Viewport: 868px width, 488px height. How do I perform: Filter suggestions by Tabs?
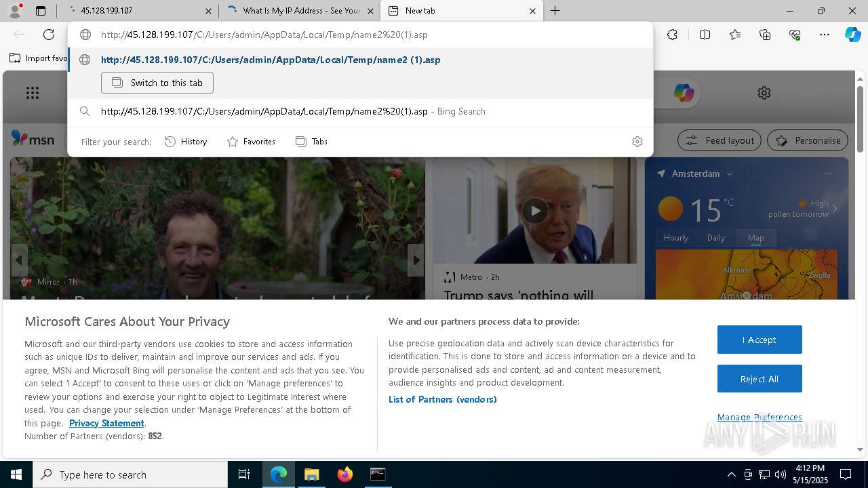tap(311, 142)
